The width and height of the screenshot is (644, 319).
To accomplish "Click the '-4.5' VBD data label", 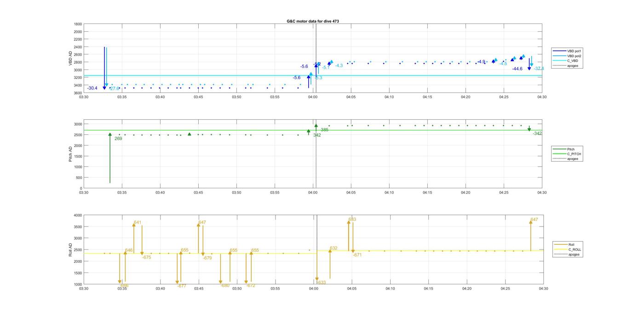I will point(503,64).
